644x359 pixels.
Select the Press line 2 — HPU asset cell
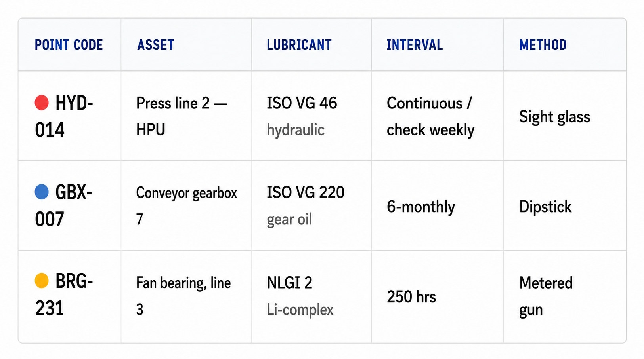(186, 116)
